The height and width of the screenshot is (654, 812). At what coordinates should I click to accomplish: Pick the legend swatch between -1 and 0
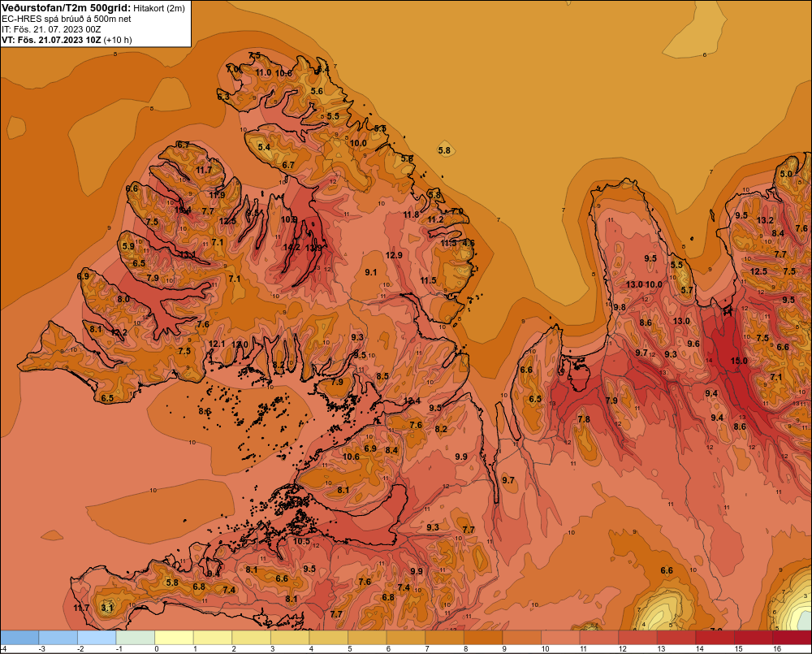135,638
